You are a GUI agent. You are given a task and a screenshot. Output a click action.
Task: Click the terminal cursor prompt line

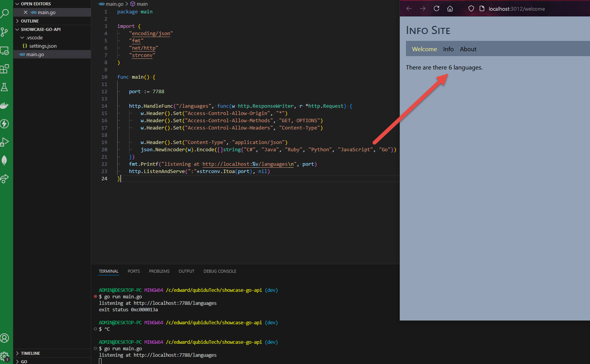pos(100,361)
